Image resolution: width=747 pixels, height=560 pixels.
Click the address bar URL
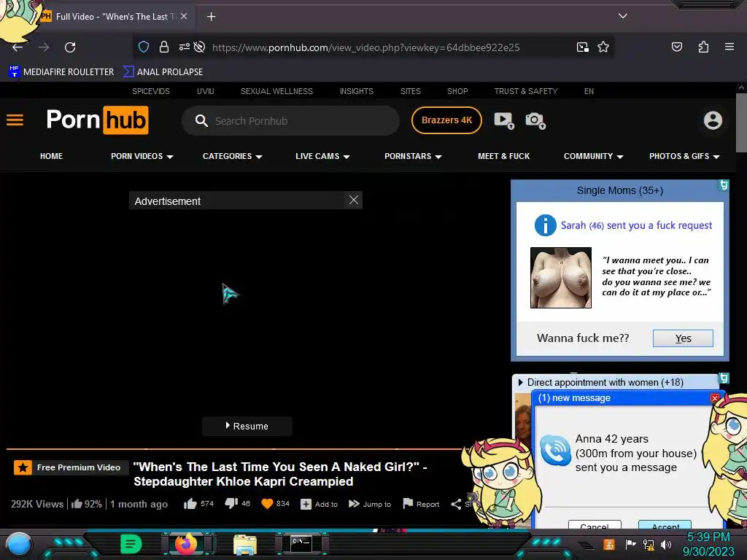365,47
